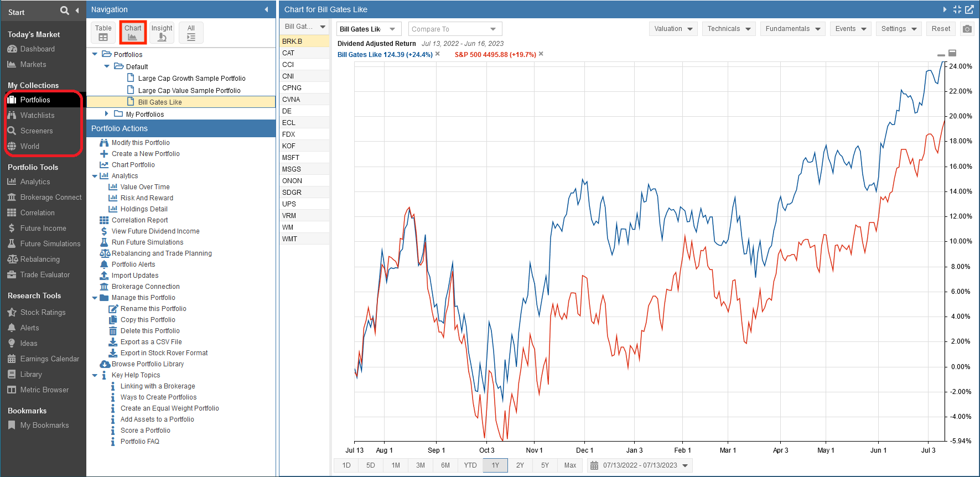Open the Technicals dropdown
Image resolution: width=980 pixels, height=477 pixels.
point(729,29)
